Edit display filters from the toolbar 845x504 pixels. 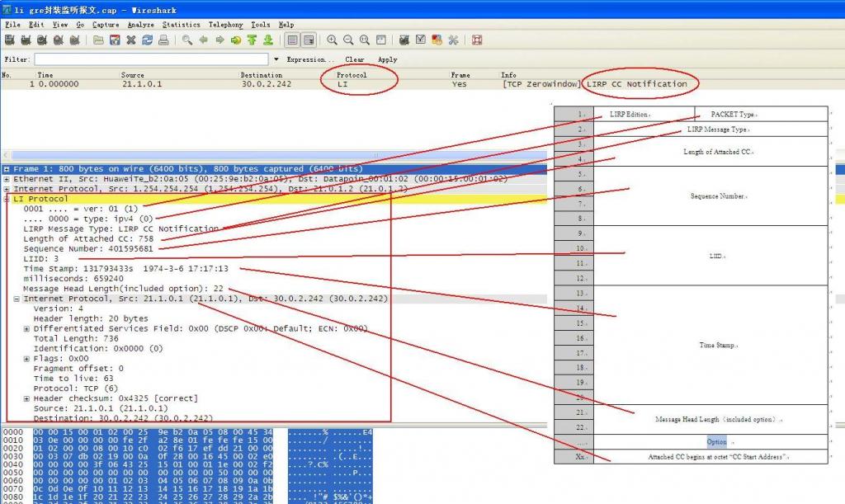(x=420, y=40)
